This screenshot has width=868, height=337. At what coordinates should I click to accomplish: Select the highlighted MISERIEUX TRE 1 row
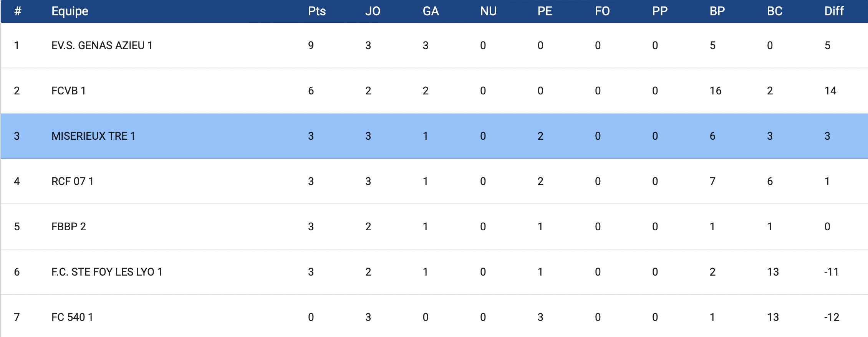(x=93, y=136)
